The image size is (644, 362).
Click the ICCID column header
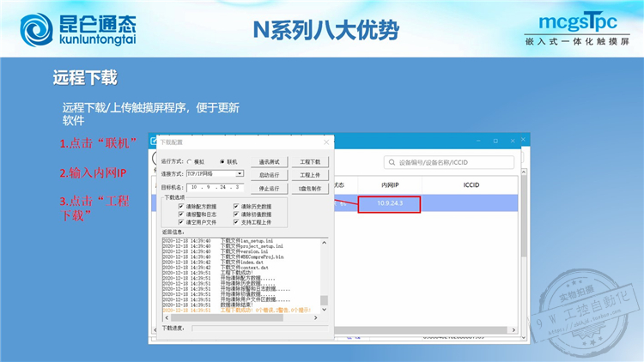(471, 184)
